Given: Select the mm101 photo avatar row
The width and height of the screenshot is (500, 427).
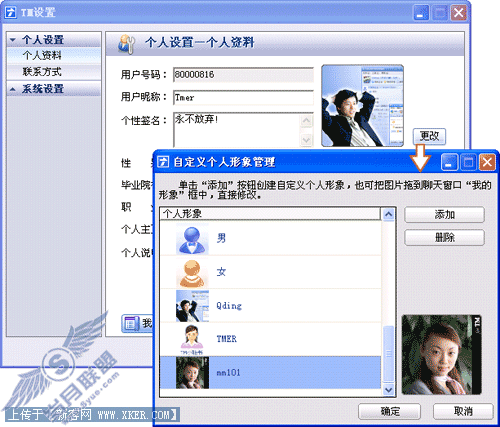Looking at the screenshot, I should [270, 373].
